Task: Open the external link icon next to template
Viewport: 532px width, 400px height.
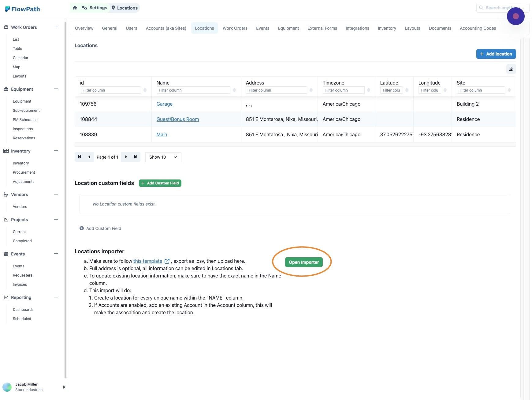Action: coord(167,261)
